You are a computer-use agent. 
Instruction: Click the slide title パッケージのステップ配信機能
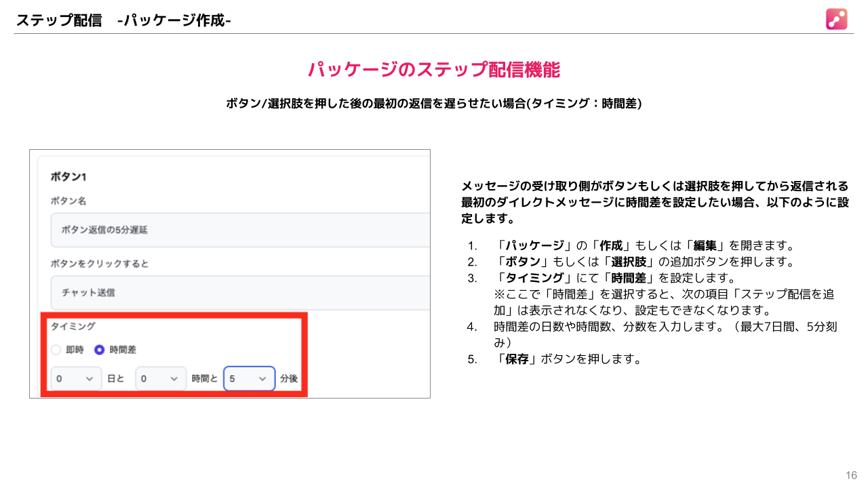[x=434, y=70]
